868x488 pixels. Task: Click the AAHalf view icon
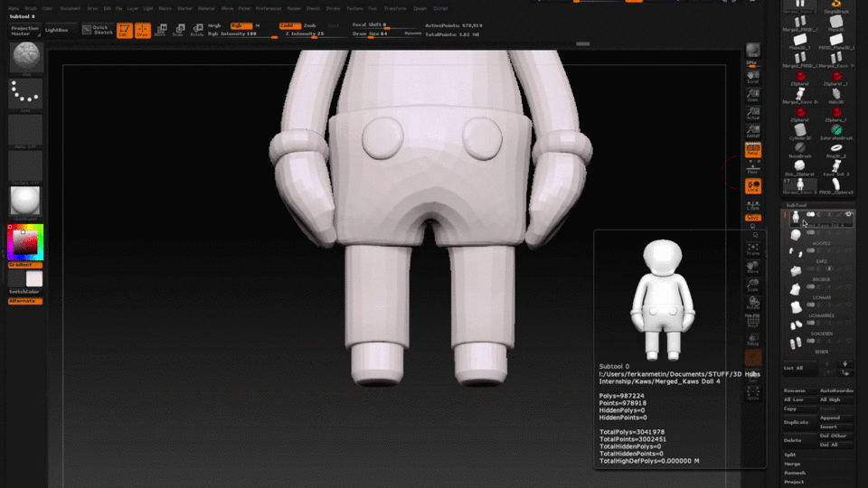tap(753, 132)
